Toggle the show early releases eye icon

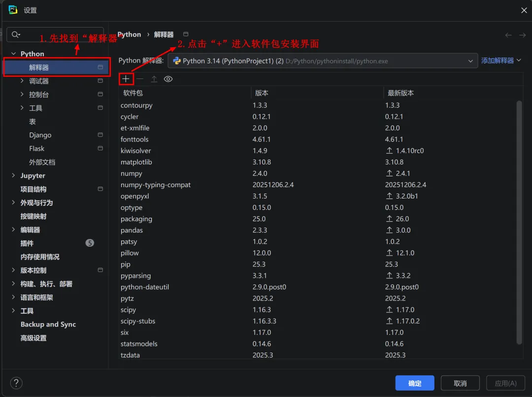168,79
